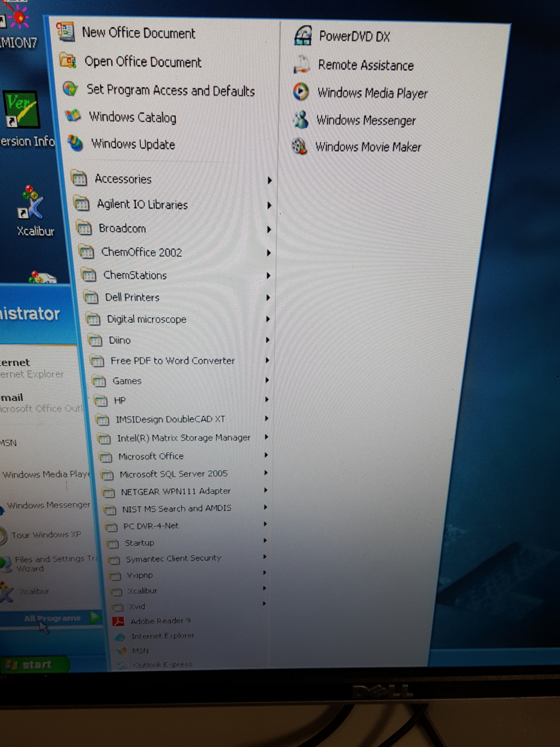
Task: Click the Windows Catalog icon
Action: pyautogui.click(x=73, y=116)
